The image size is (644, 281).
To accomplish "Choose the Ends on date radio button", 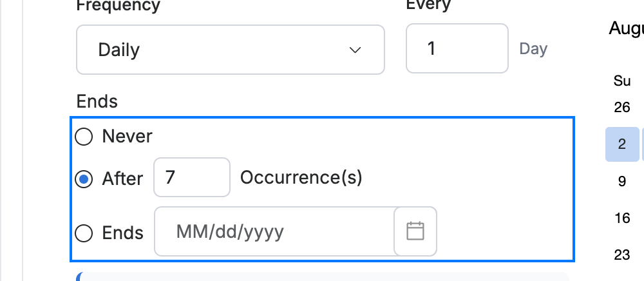I will [x=84, y=233].
